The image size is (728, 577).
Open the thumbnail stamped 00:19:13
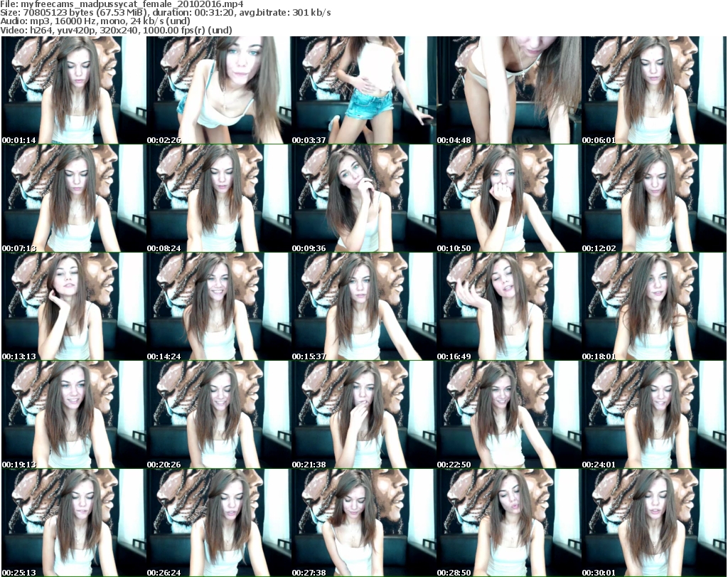tap(74, 415)
